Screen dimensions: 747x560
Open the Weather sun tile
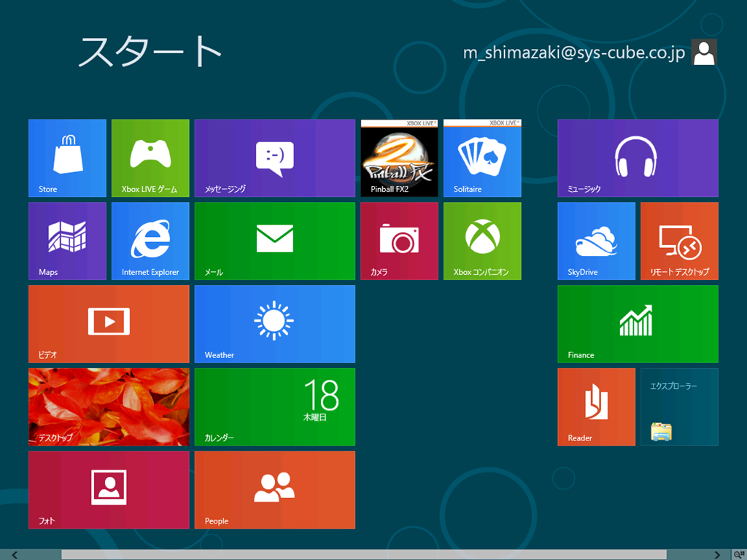point(275,324)
